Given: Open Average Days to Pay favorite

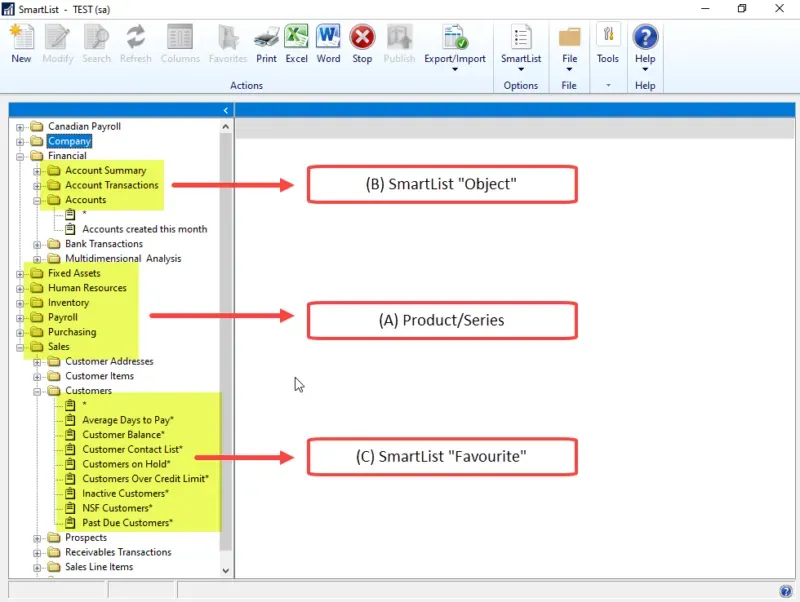Looking at the screenshot, I should point(128,420).
